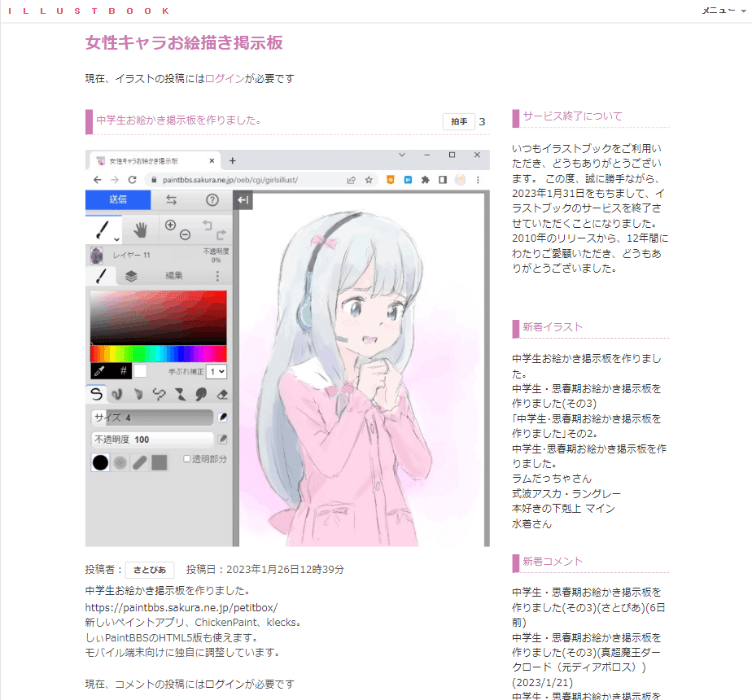Click the browser extensions puzzle icon
752x700 pixels.
[425, 180]
